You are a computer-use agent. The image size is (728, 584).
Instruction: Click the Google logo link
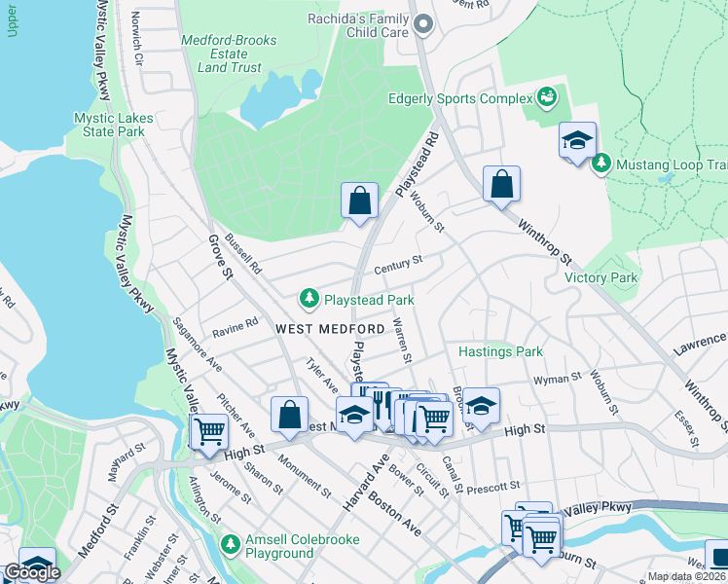tap(32, 572)
